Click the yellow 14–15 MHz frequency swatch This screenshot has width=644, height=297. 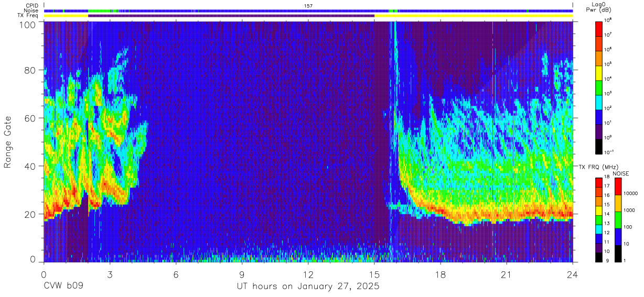599,210
